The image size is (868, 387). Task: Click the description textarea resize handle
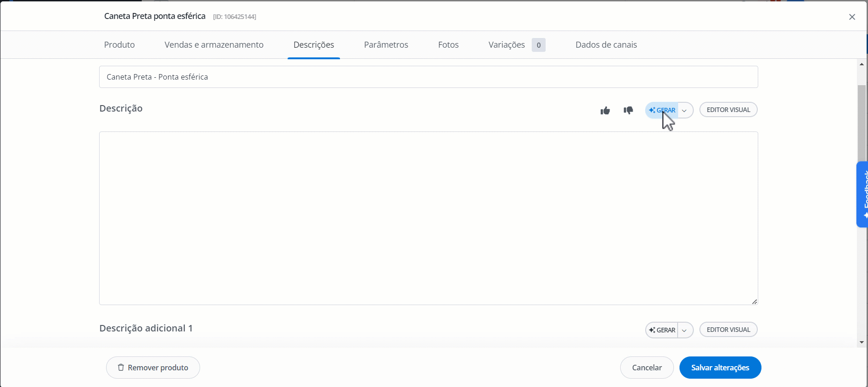click(755, 301)
